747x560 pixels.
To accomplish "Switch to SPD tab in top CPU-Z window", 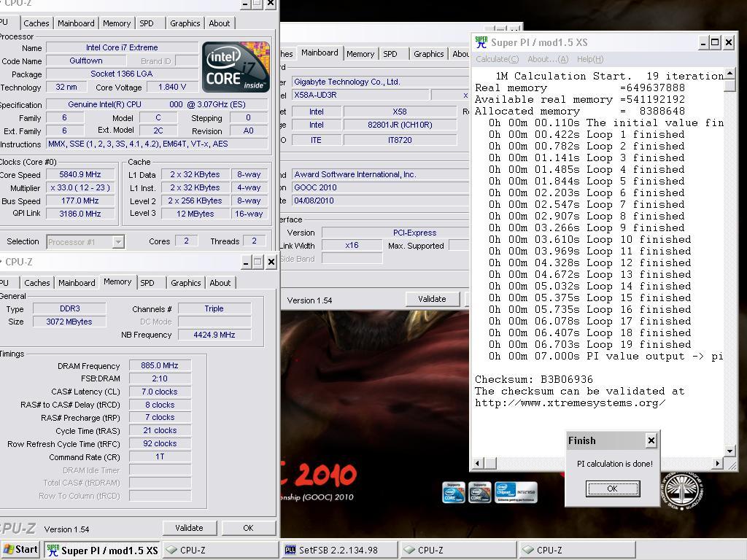I will 146,23.
